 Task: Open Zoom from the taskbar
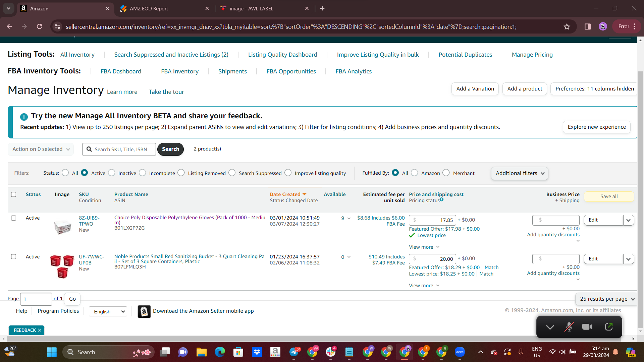(460, 352)
